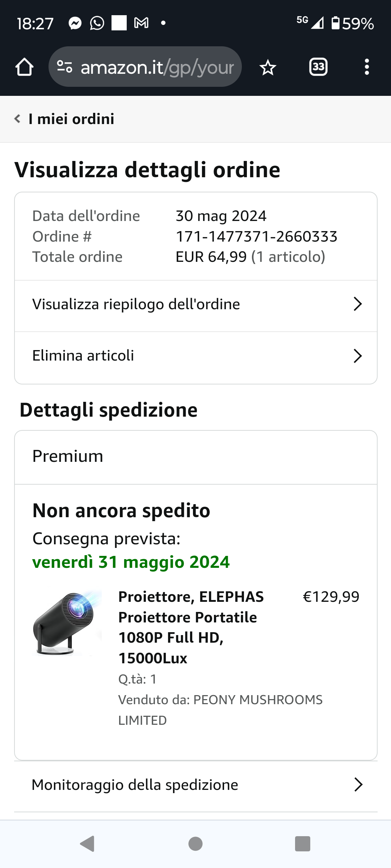Tap the back chevron beside I miei ordini
Screen dimensions: 391x868
[17, 119]
